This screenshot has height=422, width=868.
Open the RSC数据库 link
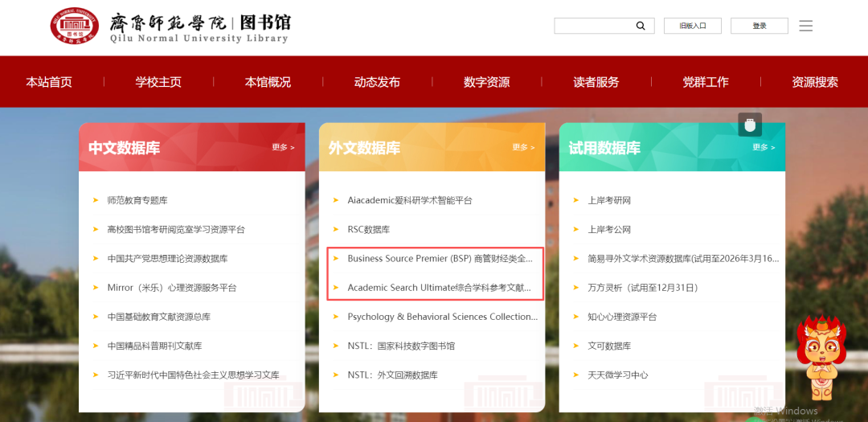click(369, 229)
